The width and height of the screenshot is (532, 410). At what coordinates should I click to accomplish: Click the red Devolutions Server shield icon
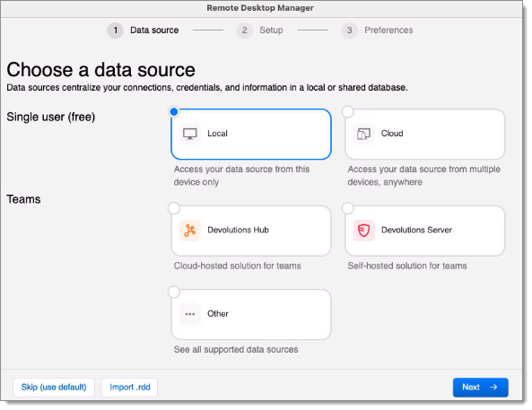click(363, 231)
